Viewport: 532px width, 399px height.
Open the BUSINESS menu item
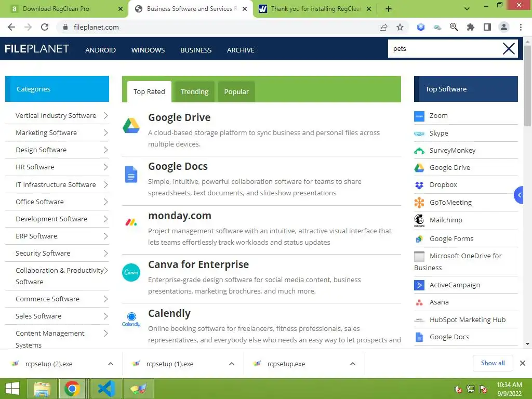point(196,50)
